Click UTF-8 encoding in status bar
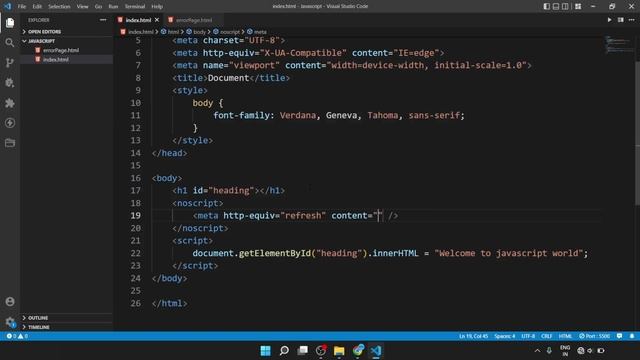 tap(528, 336)
